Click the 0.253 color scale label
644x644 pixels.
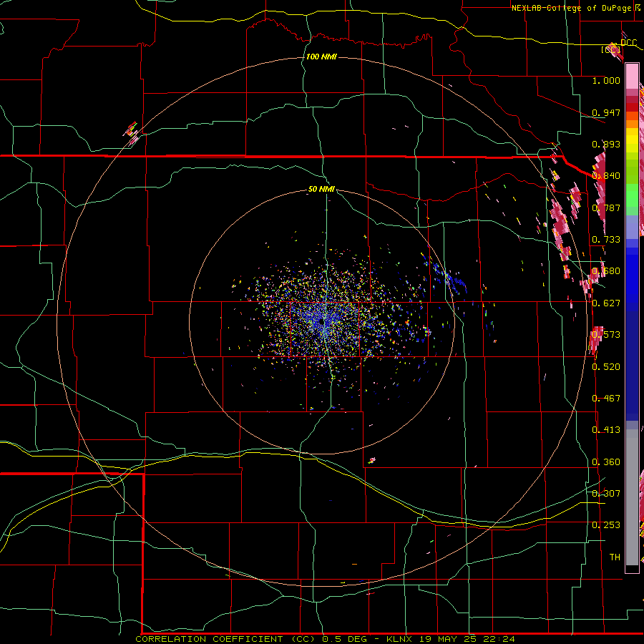[x=606, y=525]
